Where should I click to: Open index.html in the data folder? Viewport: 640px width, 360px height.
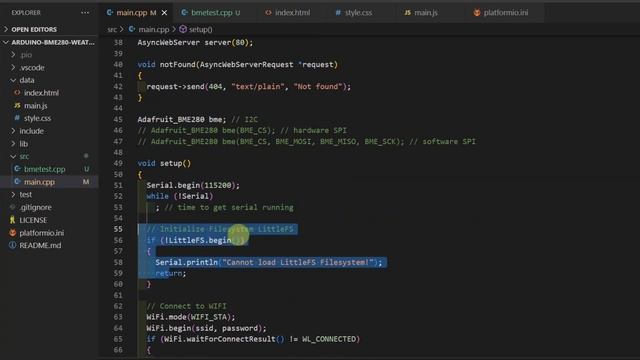point(41,93)
